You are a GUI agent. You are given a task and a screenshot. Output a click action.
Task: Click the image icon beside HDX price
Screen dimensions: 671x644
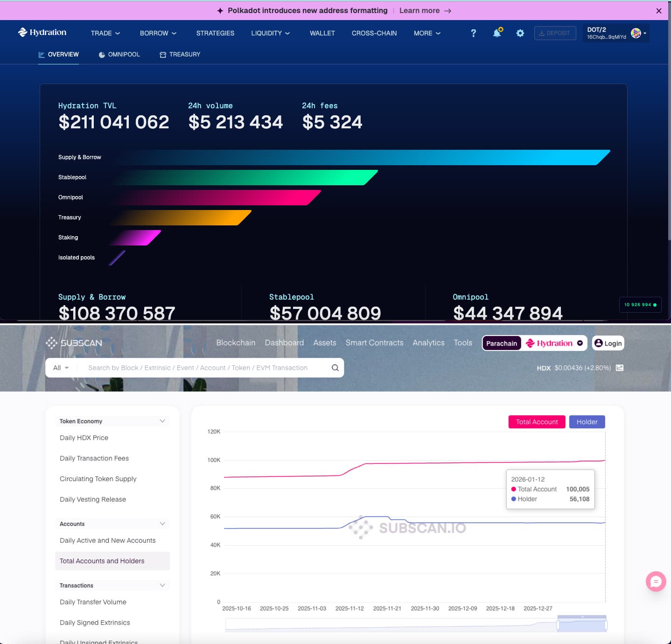pos(619,368)
